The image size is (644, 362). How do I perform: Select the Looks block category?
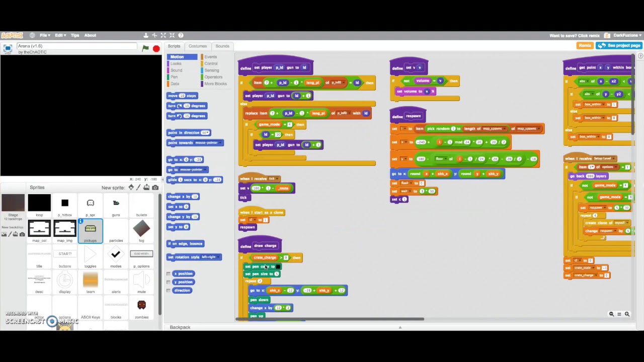pyautogui.click(x=176, y=63)
